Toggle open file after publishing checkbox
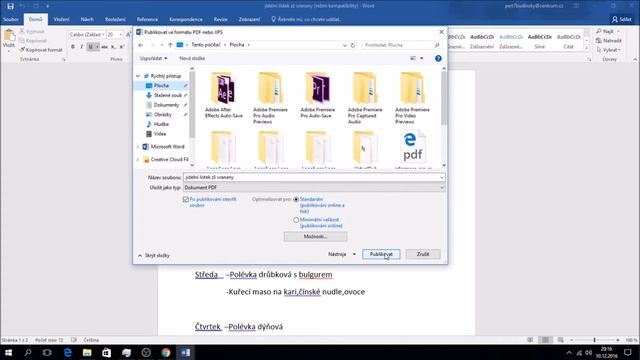 tap(186, 200)
